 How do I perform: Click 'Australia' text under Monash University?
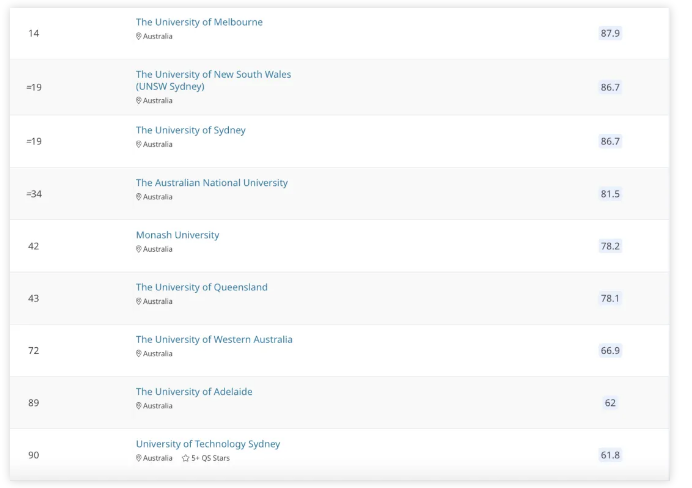click(158, 249)
